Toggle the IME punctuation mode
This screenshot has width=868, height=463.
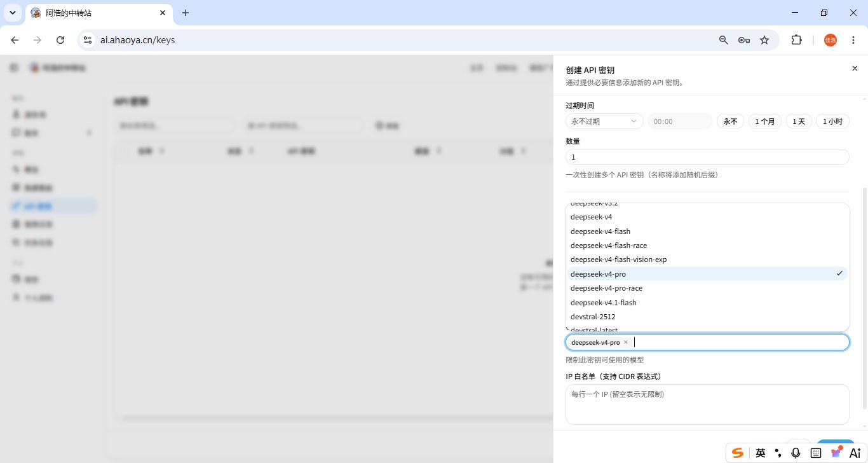[x=778, y=453]
